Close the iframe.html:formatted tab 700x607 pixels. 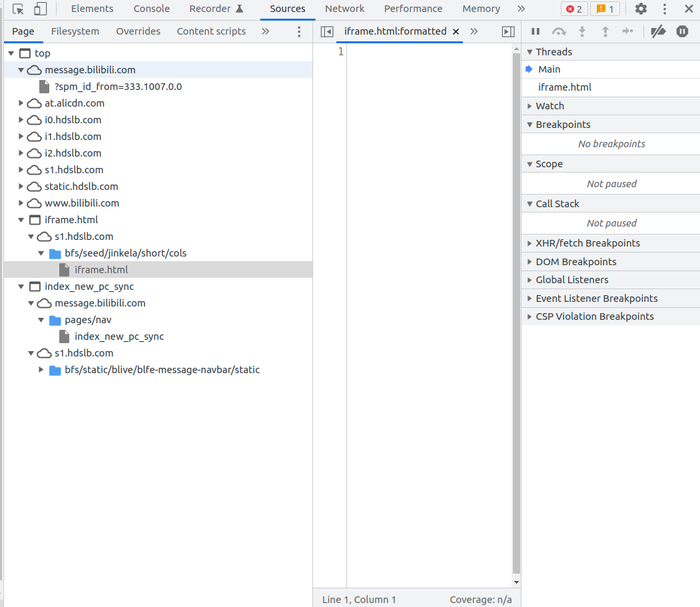point(456,31)
